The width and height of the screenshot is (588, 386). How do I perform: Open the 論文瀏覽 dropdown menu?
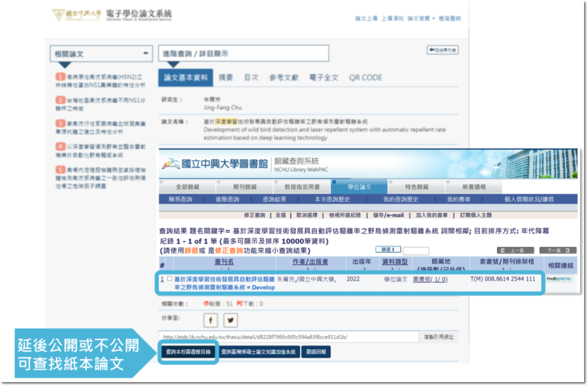click(421, 19)
